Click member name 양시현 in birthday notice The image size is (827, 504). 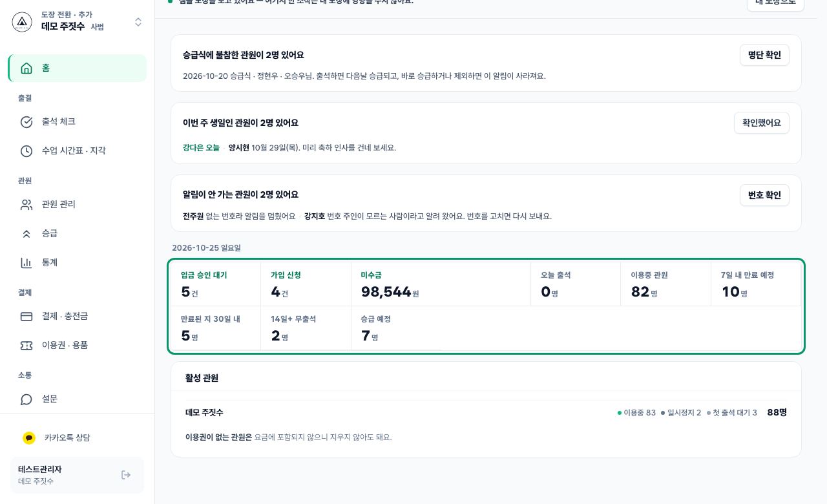coord(238,148)
